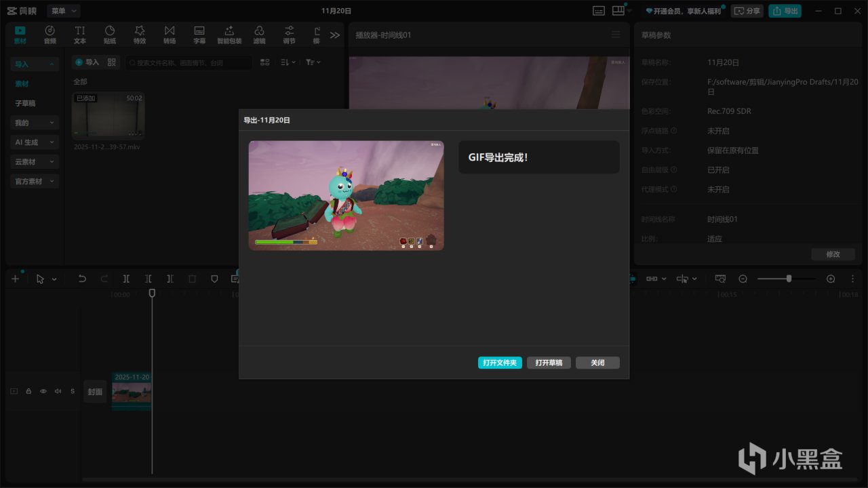Focus the media search input field
This screenshot has height=488, width=868.
tap(189, 62)
